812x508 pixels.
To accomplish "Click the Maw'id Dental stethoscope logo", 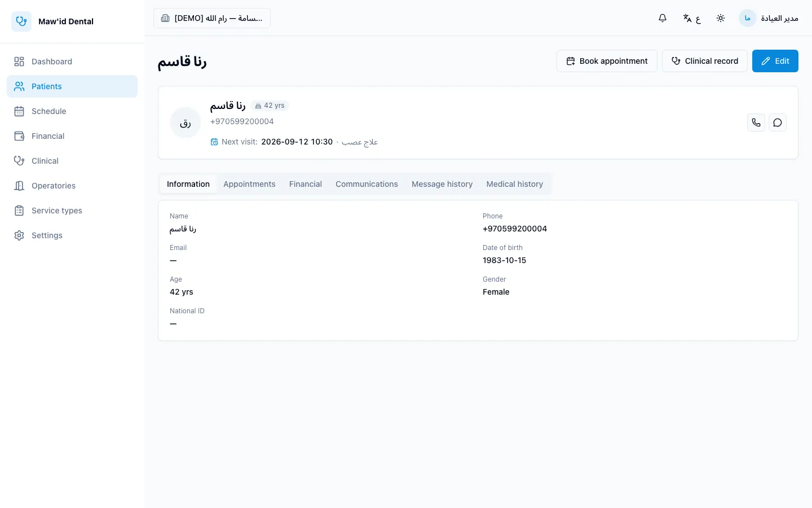I will point(21,21).
